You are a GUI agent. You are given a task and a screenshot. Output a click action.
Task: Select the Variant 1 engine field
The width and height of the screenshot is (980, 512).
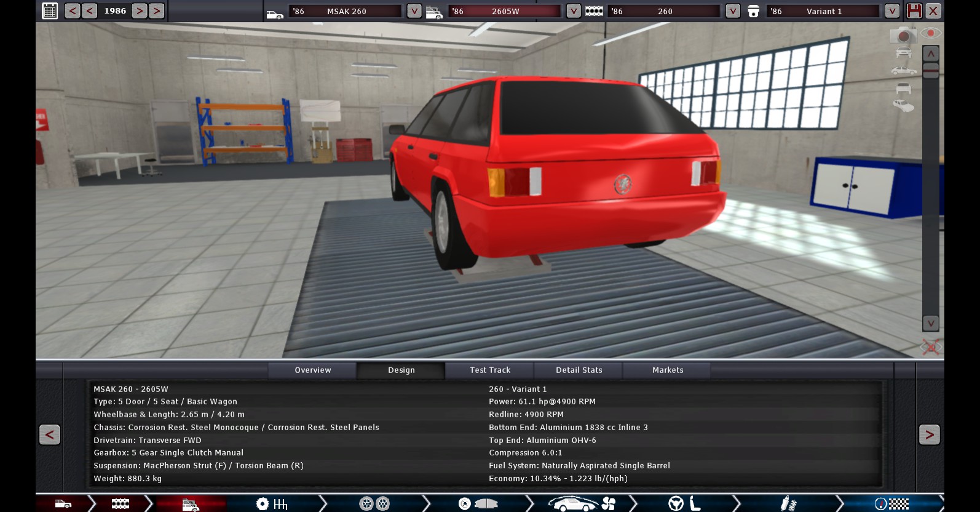click(x=823, y=11)
